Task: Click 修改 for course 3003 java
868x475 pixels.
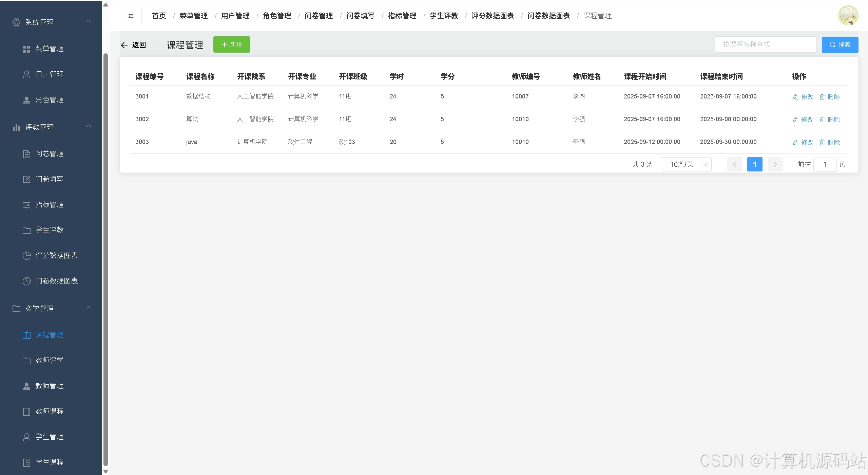Action: point(803,142)
